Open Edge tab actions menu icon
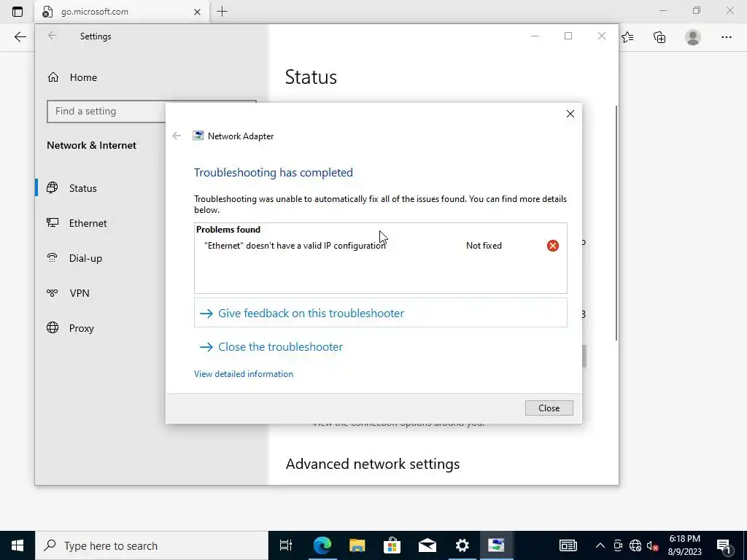 18,12
